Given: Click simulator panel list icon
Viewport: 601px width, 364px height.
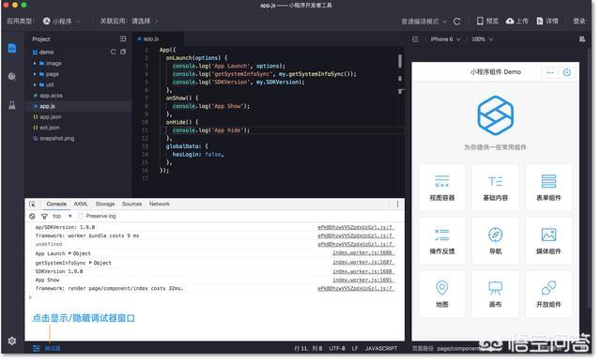Looking at the screenshot, I should pyautogui.click(x=415, y=39).
